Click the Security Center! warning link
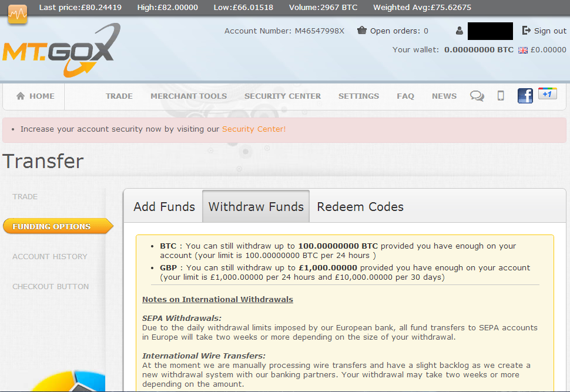Viewport: 570px width, 392px height. pyautogui.click(x=253, y=129)
